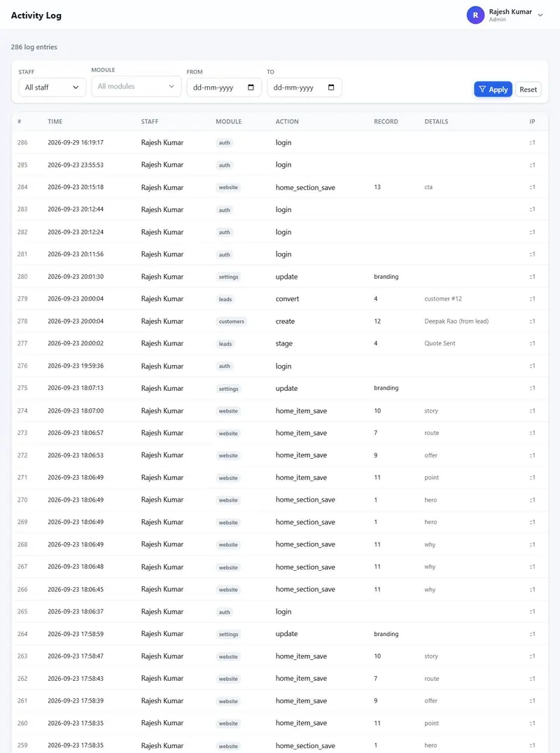
Task: Click the MODULE column header
Action: tap(228, 121)
